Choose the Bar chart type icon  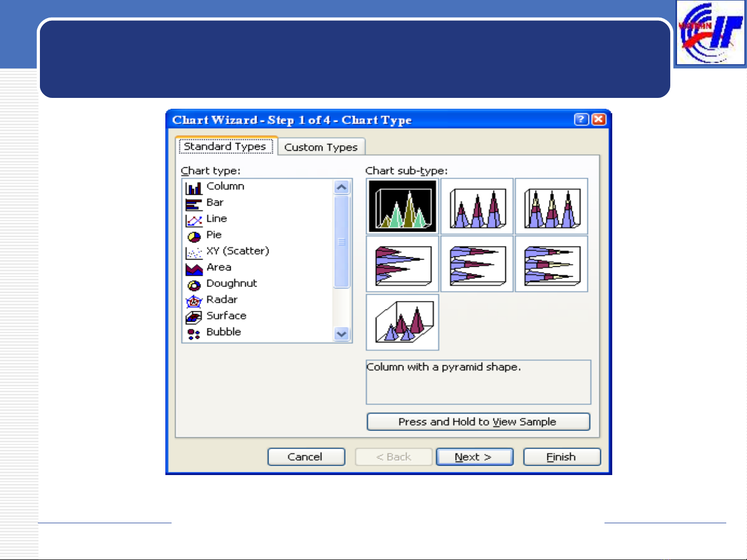(x=194, y=204)
